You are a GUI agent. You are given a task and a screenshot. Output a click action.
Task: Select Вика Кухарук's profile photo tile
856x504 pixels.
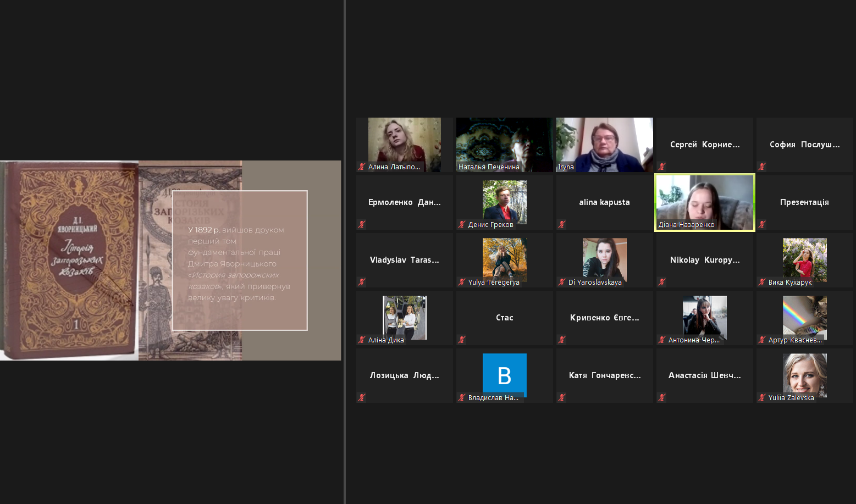click(804, 259)
